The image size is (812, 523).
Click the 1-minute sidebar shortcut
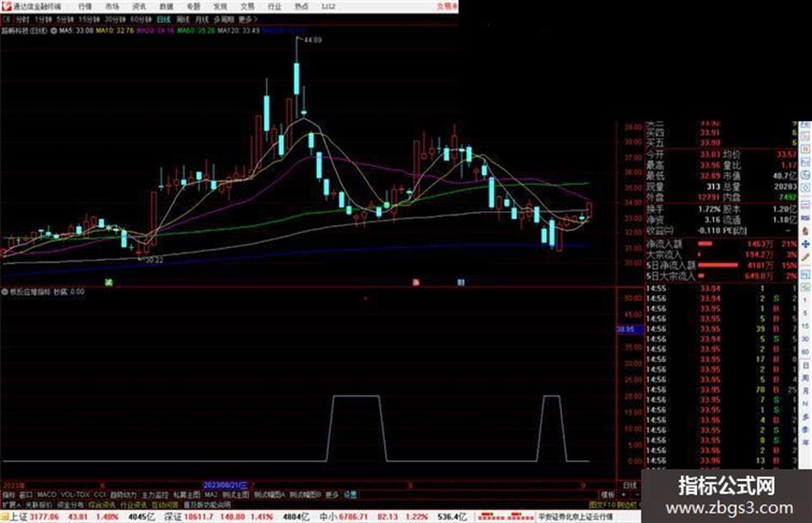click(805, 301)
